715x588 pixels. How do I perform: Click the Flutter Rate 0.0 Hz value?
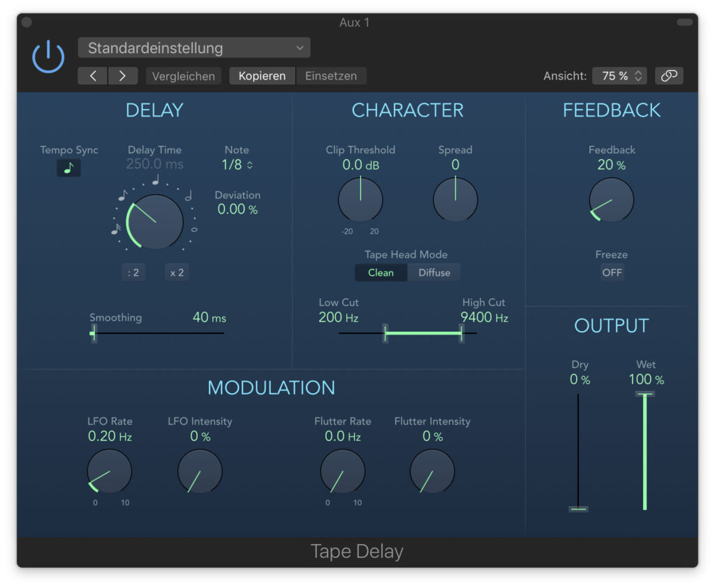(x=342, y=436)
